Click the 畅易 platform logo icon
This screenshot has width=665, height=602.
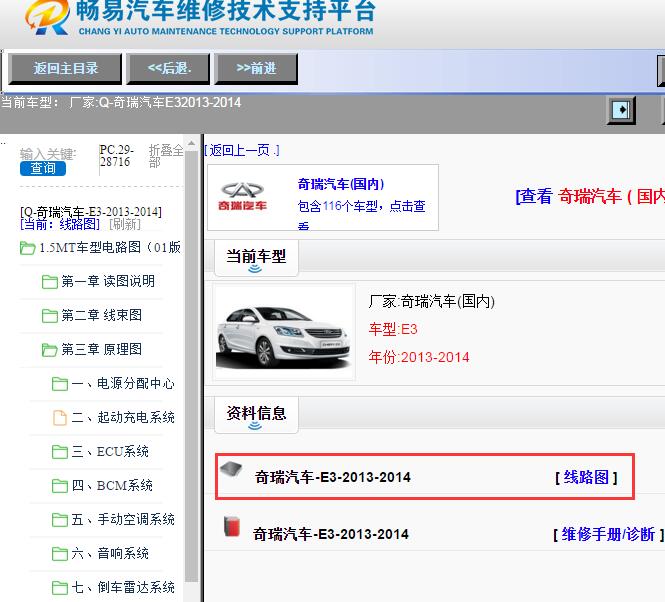47,16
